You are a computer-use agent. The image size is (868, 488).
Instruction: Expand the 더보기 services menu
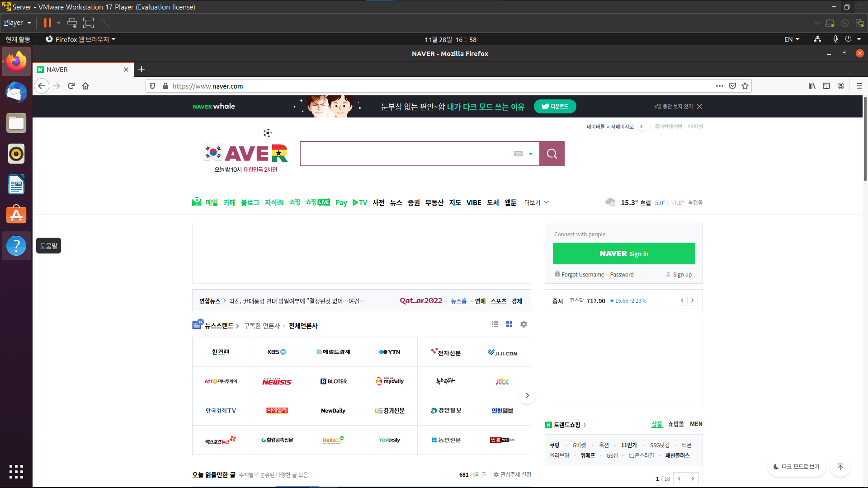536,202
